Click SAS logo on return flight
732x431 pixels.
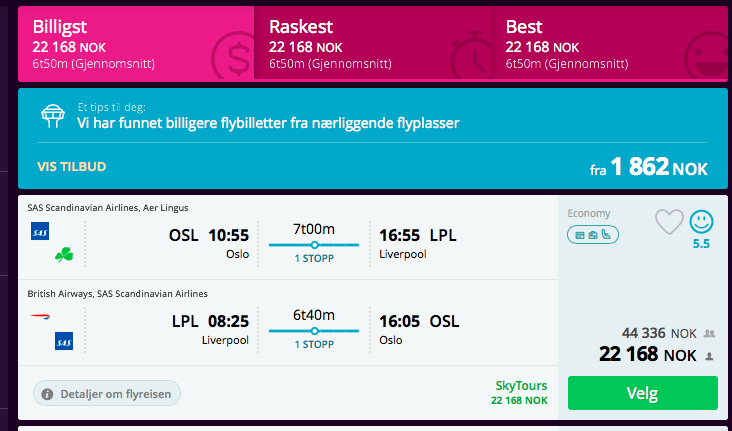[x=64, y=341]
